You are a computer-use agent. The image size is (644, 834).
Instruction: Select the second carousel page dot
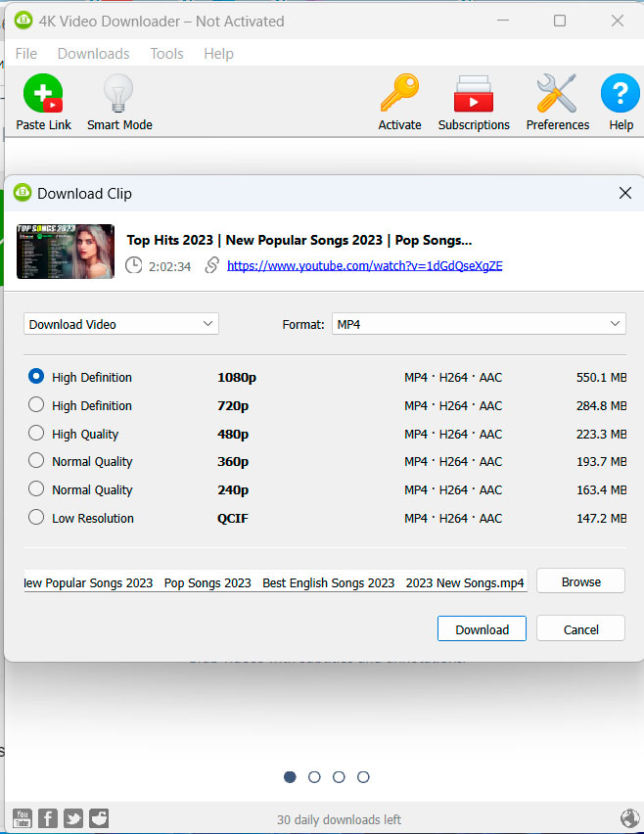pyautogui.click(x=314, y=776)
